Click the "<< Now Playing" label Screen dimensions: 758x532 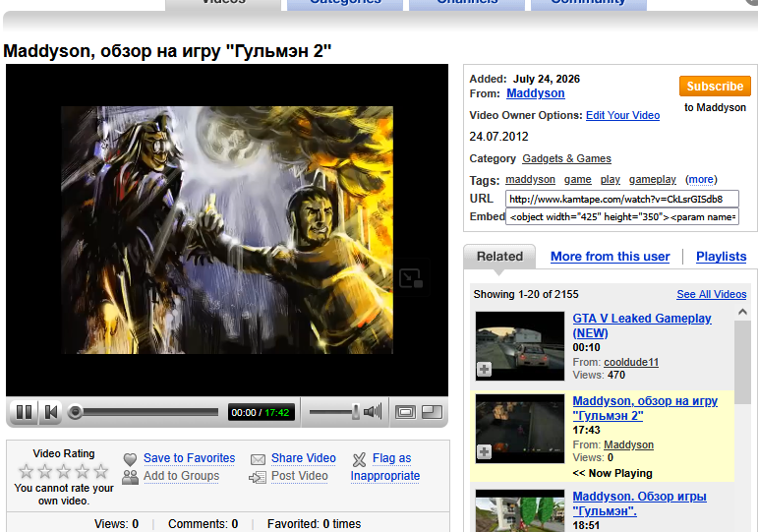coord(612,473)
